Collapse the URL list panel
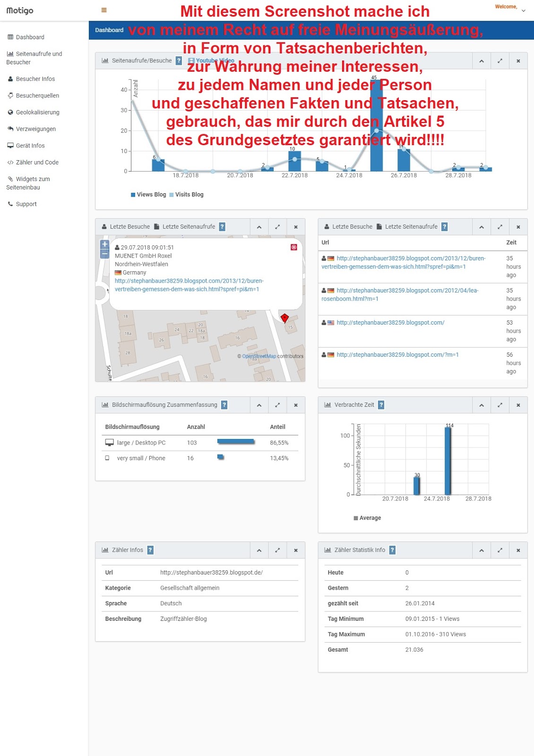The width and height of the screenshot is (534, 756). coord(482,227)
